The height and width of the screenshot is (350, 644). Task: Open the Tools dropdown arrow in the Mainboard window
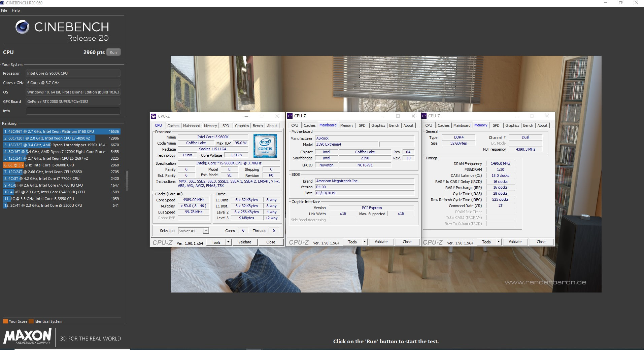pos(365,242)
